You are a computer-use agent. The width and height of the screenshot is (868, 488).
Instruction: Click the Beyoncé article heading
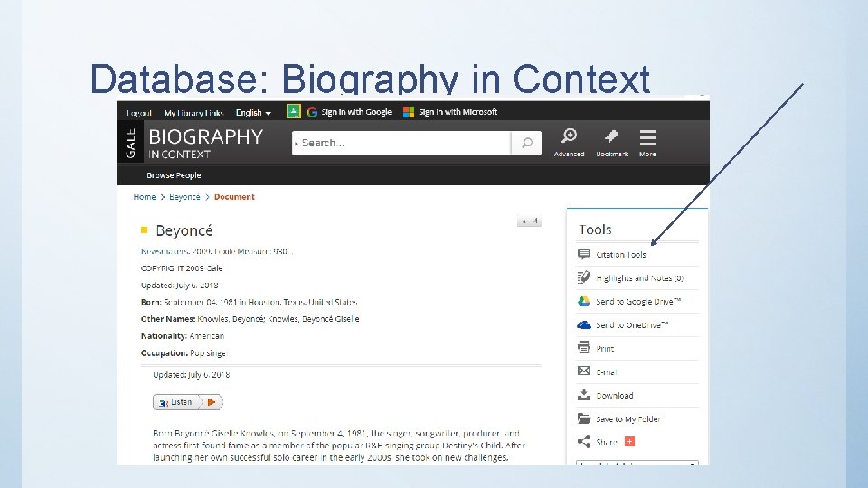(184, 230)
